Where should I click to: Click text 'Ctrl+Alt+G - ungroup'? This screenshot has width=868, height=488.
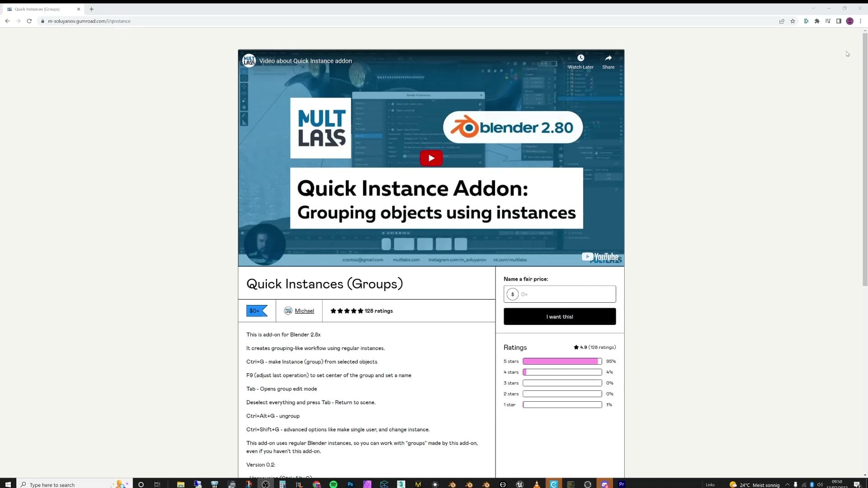[x=273, y=416]
